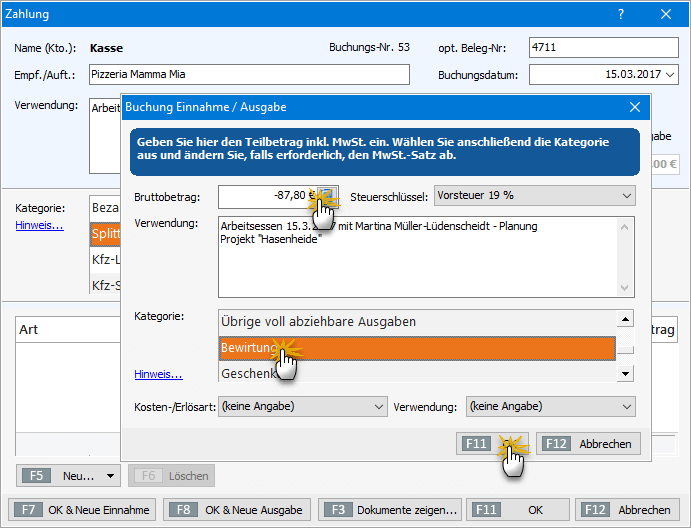This screenshot has height=528, width=691.
Task: Expand the Buchungsdatum date picker
Action: tap(669, 75)
